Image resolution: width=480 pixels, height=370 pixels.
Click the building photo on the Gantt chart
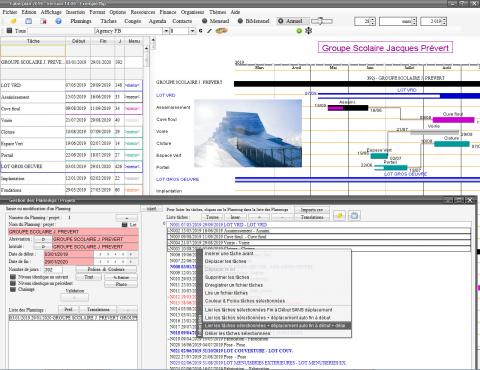[248, 133]
